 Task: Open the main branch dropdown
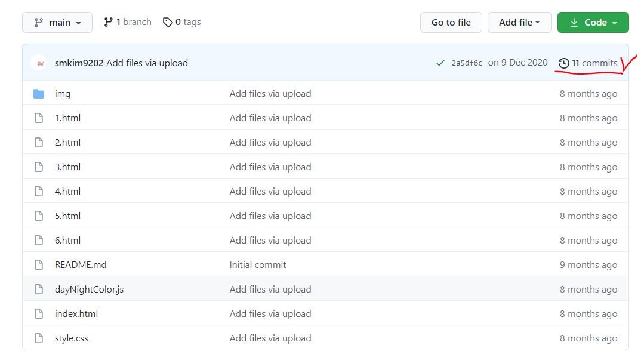click(x=57, y=23)
